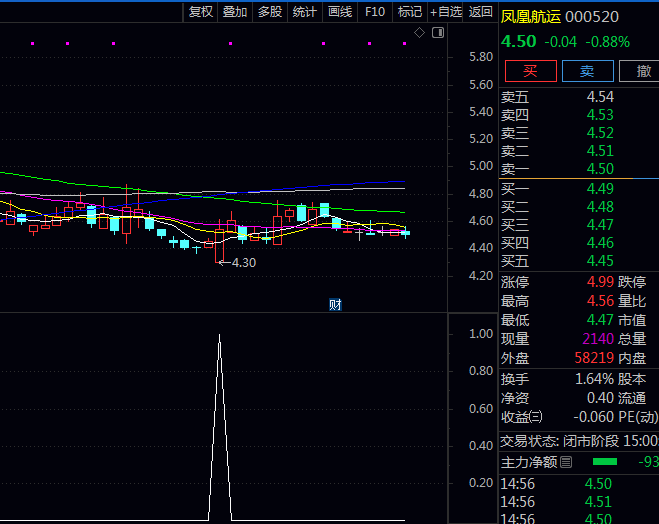
Task: Select 统计 in the top toolbar
Action: tap(305, 12)
